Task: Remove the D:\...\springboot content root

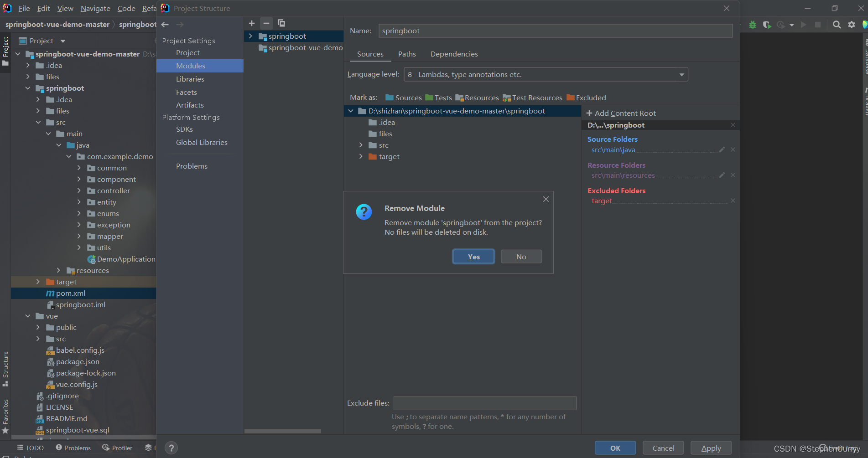Action: pos(733,125)
